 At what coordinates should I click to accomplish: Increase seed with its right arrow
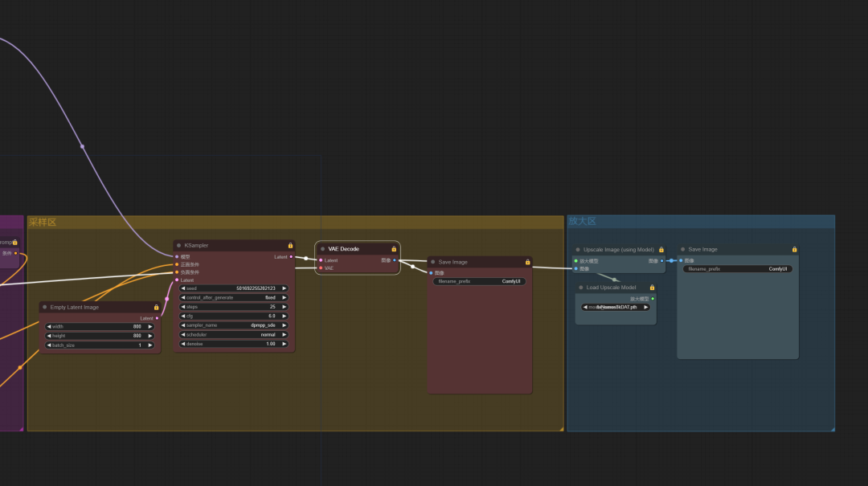[284, 288]
